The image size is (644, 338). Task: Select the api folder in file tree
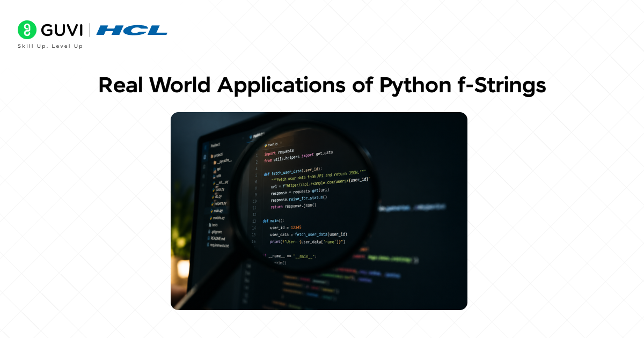click(x=217, y=168)
